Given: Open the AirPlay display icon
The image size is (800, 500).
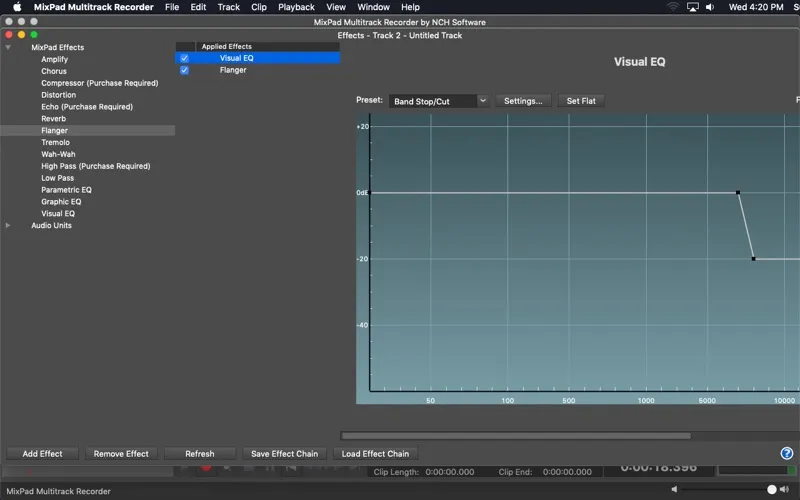Looking at the screenshot, I should pos(692,7).
